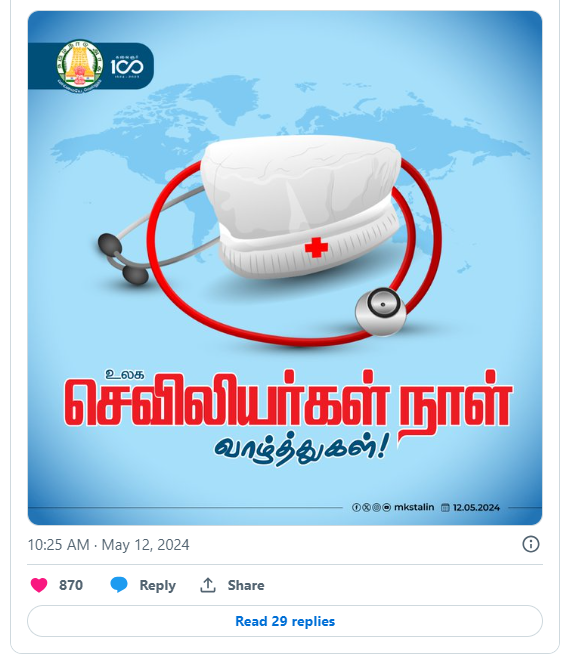
Task: Open the Read 29 replies button
Action: click(x=285, y=621)
